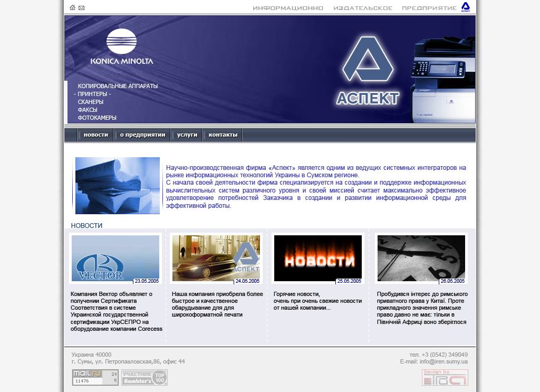Click the fiery НОВОСТИ thumbnail
Viewport: 540px width, 392px height.
[318, 258]
